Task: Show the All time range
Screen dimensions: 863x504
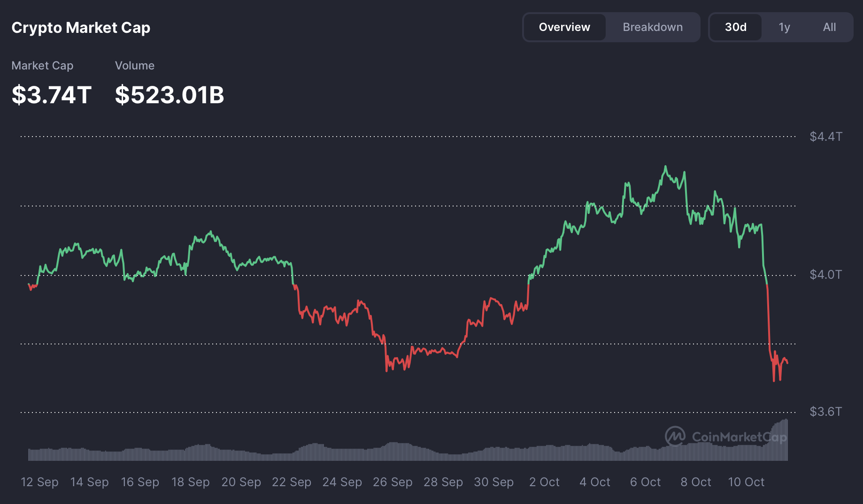Action: tap(829, 27)
